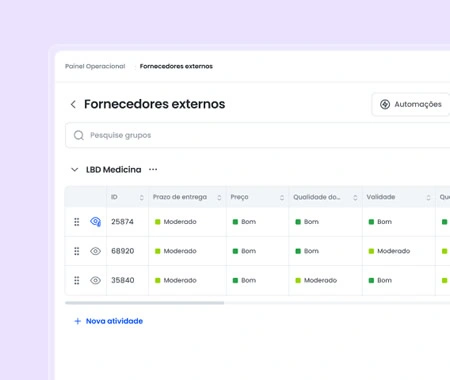Click the horizontal table scrollbar
450x380 pixels.
(x=145, y=303)
